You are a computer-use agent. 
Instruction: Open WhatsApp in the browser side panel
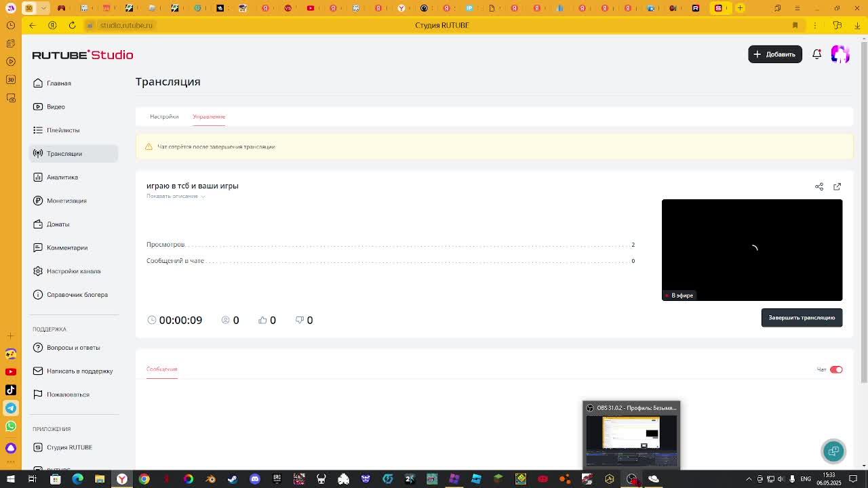pos(11,426)
